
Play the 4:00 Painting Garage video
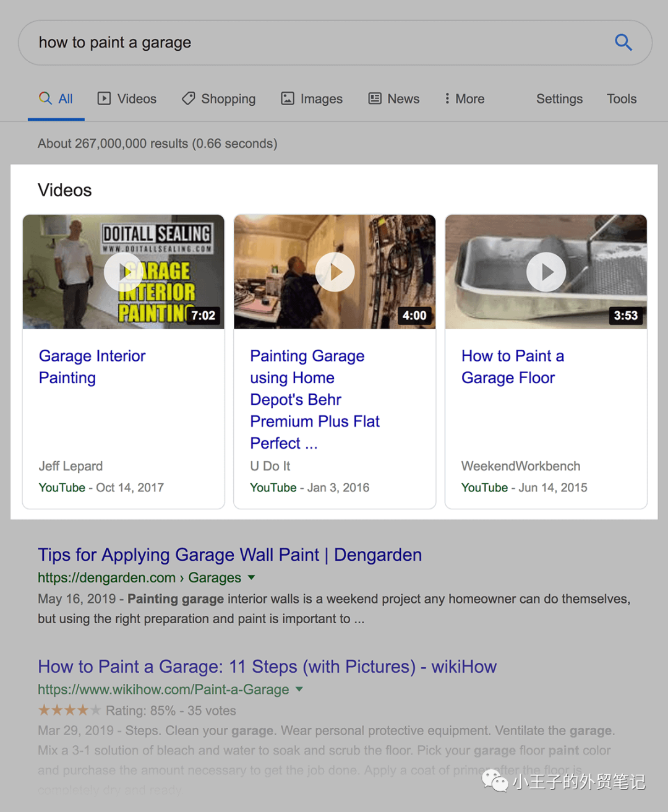335,272
